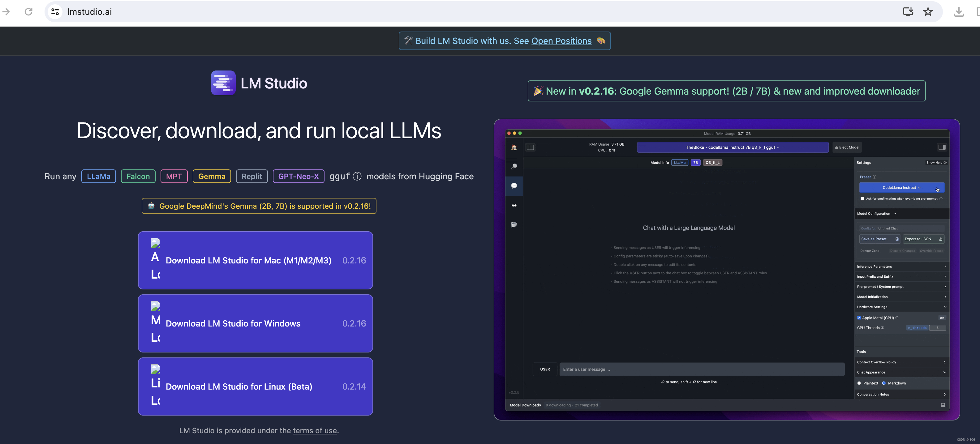Click info icon next to CPU Threads

pos(882,328)
